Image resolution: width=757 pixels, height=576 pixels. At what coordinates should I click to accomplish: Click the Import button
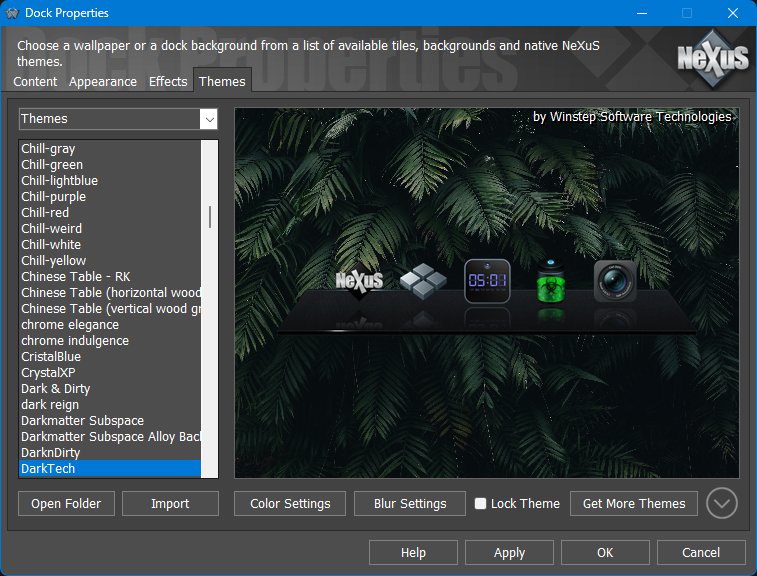coord(170,504)
